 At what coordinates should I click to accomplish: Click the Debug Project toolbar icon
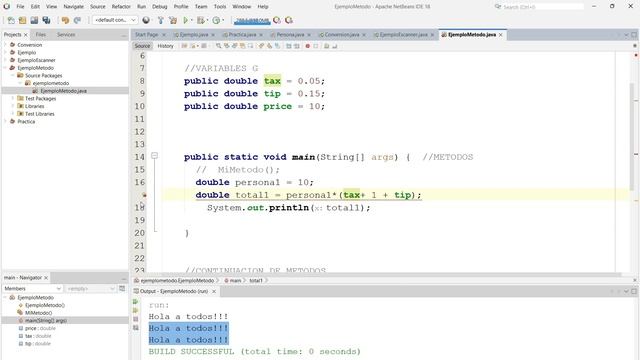pyautogui.click(x=200, y=20)
